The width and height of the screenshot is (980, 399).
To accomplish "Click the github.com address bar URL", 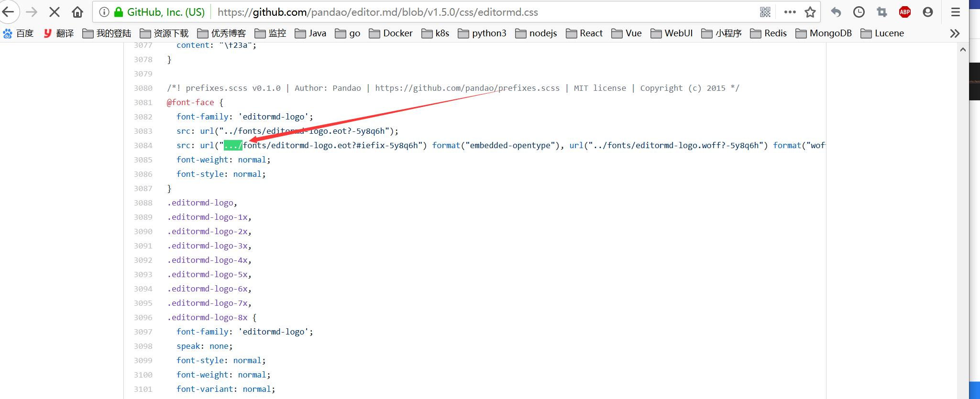I will (x=377, y=12).
